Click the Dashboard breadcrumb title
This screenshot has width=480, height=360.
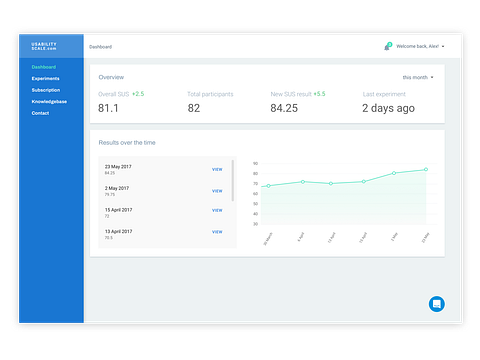pos(100,47)
